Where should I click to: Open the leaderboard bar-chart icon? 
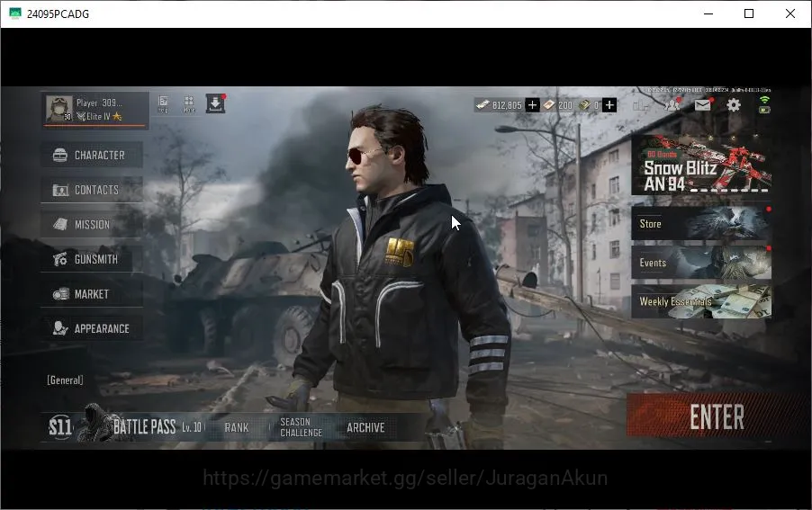(x=641, y=105)
